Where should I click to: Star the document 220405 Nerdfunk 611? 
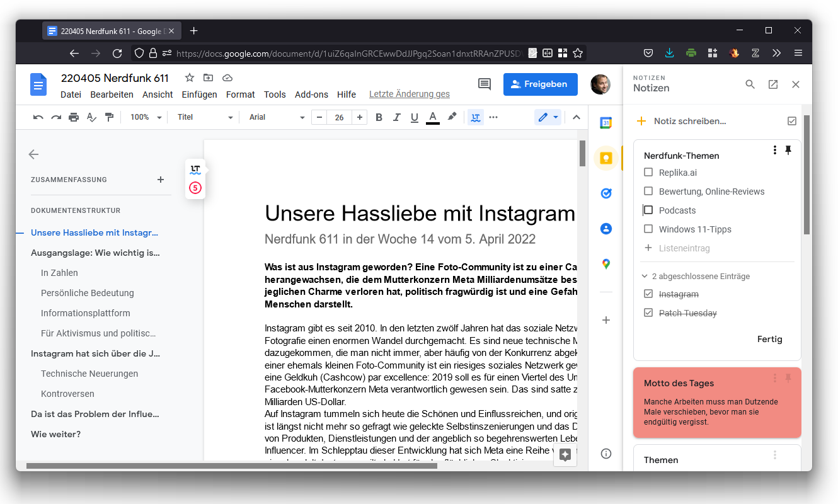click(x=189, y=78)
